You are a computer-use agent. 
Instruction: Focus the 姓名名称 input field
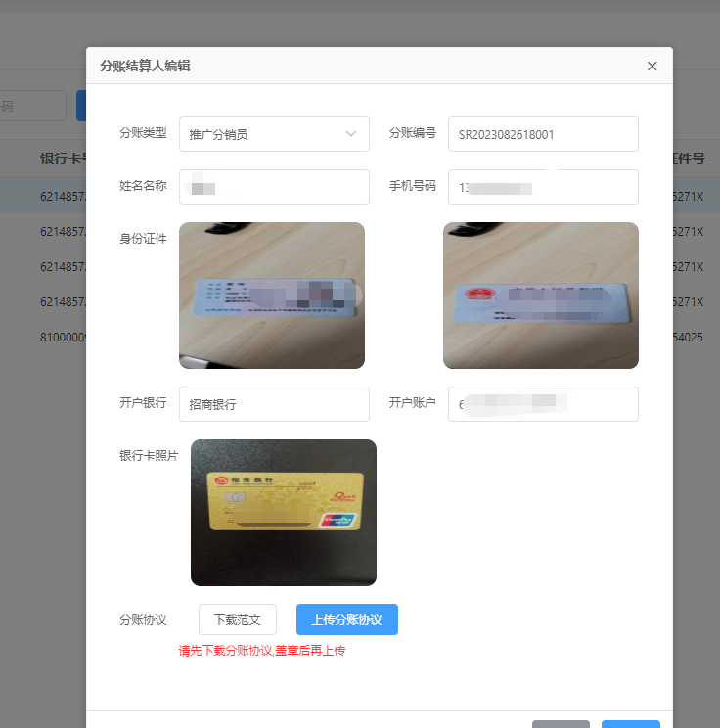[x=274, y=187]
